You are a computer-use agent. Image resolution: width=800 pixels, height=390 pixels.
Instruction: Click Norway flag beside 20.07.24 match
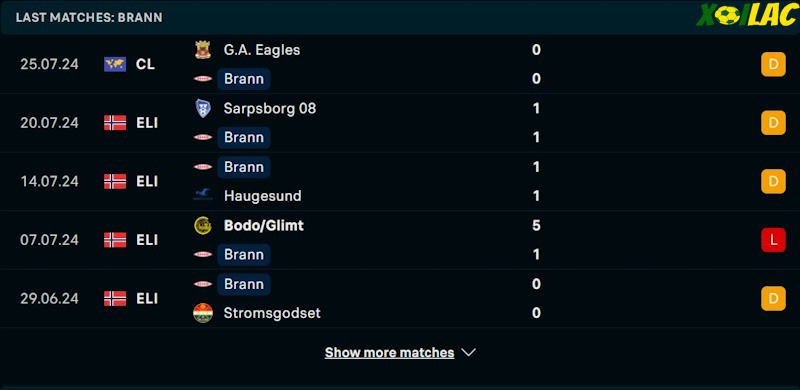pos(115,123)
